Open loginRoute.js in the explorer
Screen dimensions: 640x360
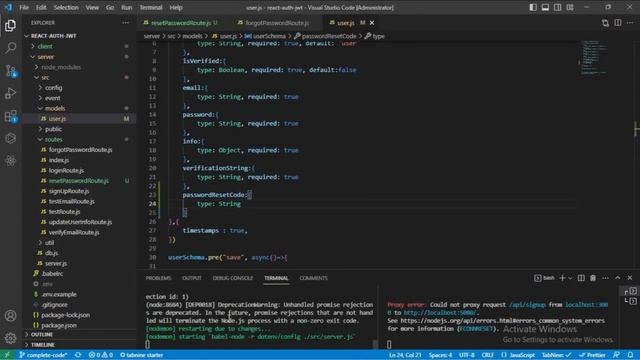click(x=80, y=170)
